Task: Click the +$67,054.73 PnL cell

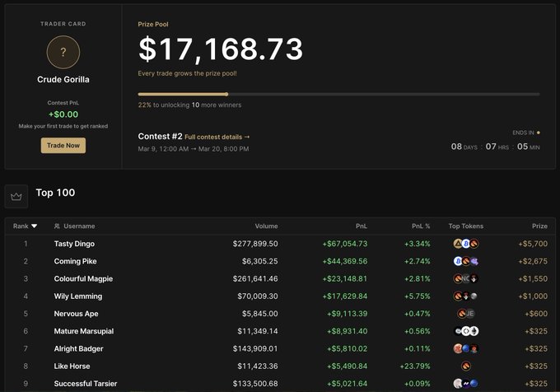Action: click(x=344, y=244)
